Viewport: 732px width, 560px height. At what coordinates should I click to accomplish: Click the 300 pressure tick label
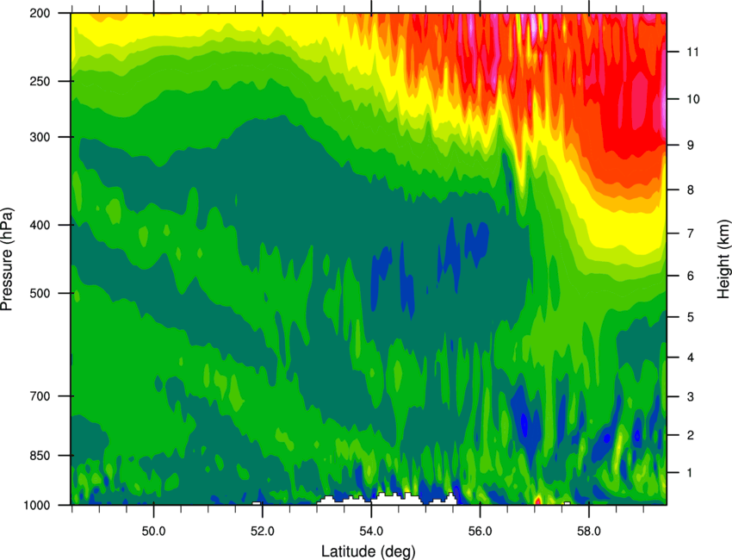[x=40, y=137]
